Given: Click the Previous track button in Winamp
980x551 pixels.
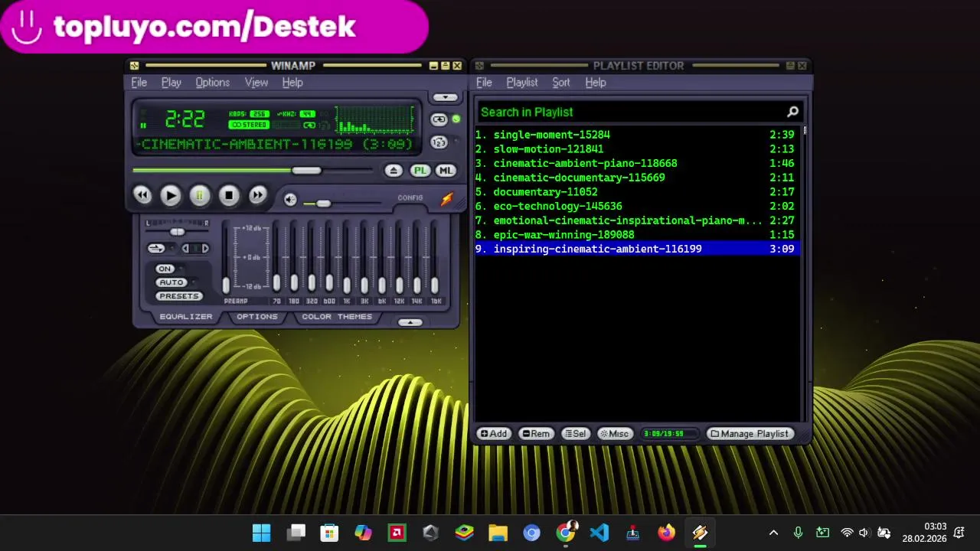Looking at the screenshot, I should [142, 196].
